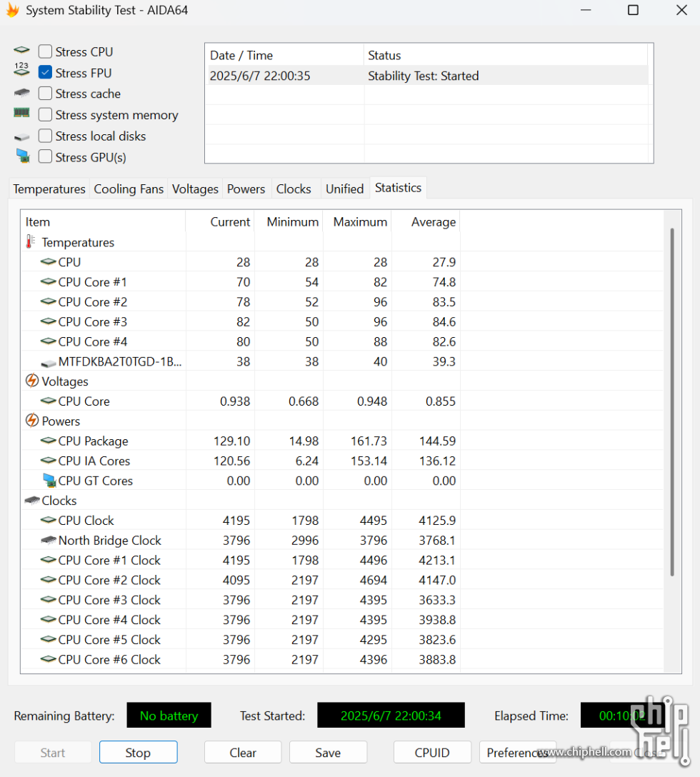Screen dimensions: 700x777
Task: Click the greyed-out Start button
Action: pos(53,752)
